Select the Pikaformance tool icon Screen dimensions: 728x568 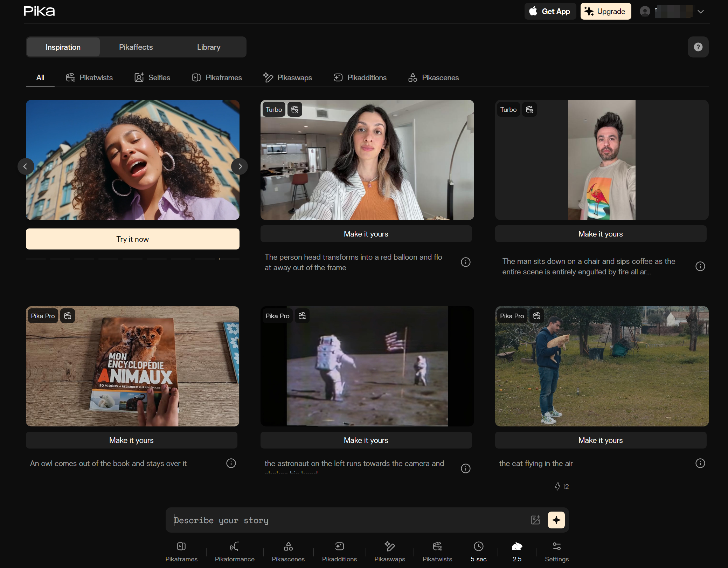tap(234, 551)
